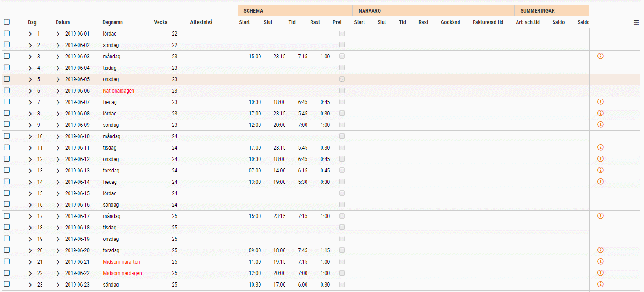Select the row checkbox for 2019-06-10
This screenshot has width=644, height=292.
pyautogui.click(x=7, y=136)
